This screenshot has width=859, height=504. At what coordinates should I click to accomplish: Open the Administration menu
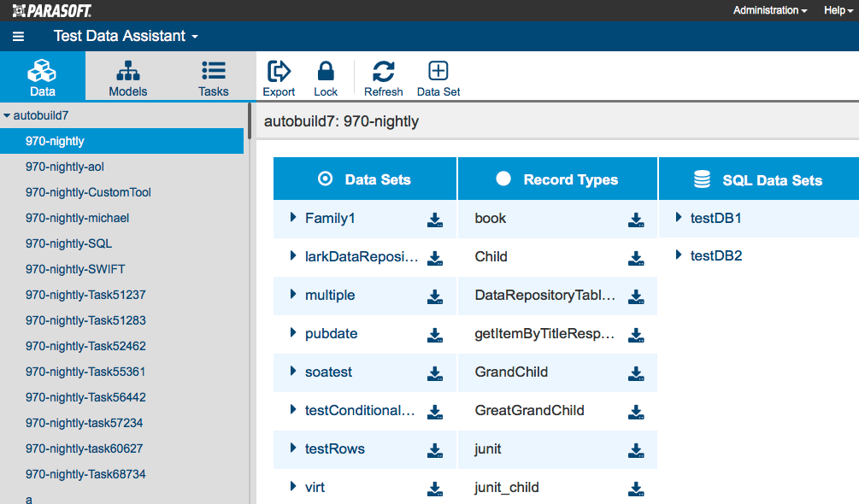tap(770, 10)
